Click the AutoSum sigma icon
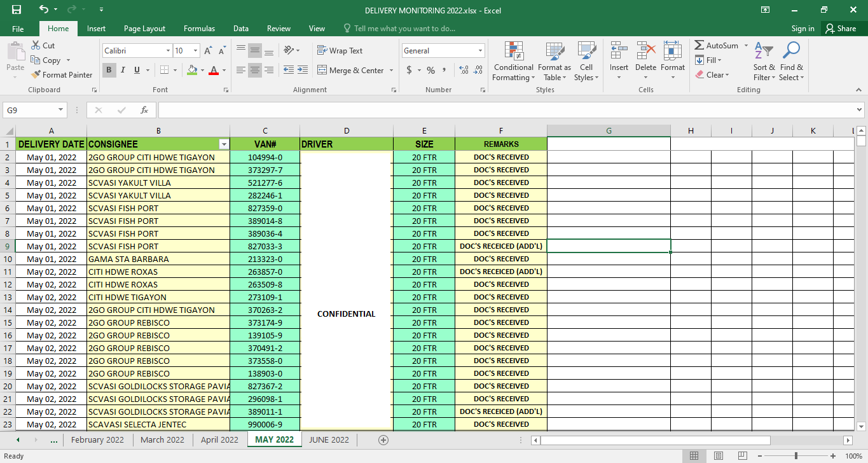This screenshot has height=463, width=868. tap(699, 45)
